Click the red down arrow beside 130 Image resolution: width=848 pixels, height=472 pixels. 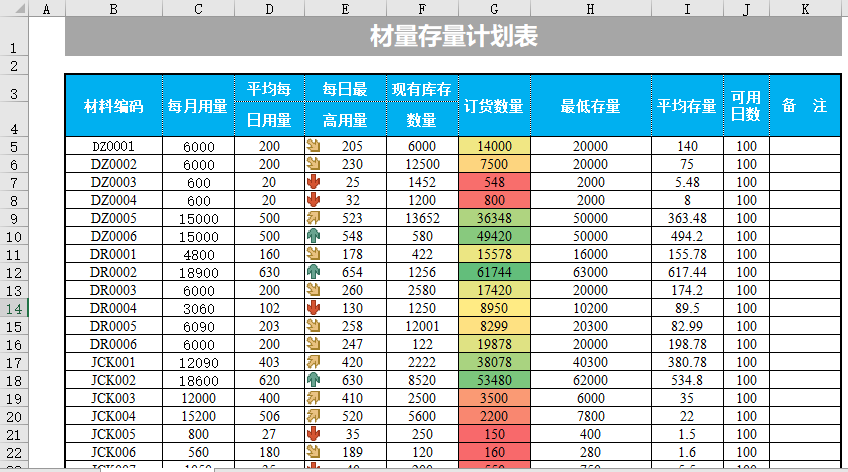(x=314, y=308)
